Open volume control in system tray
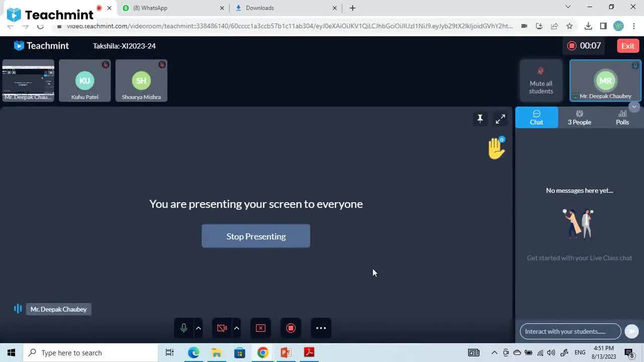 point(551,353)
